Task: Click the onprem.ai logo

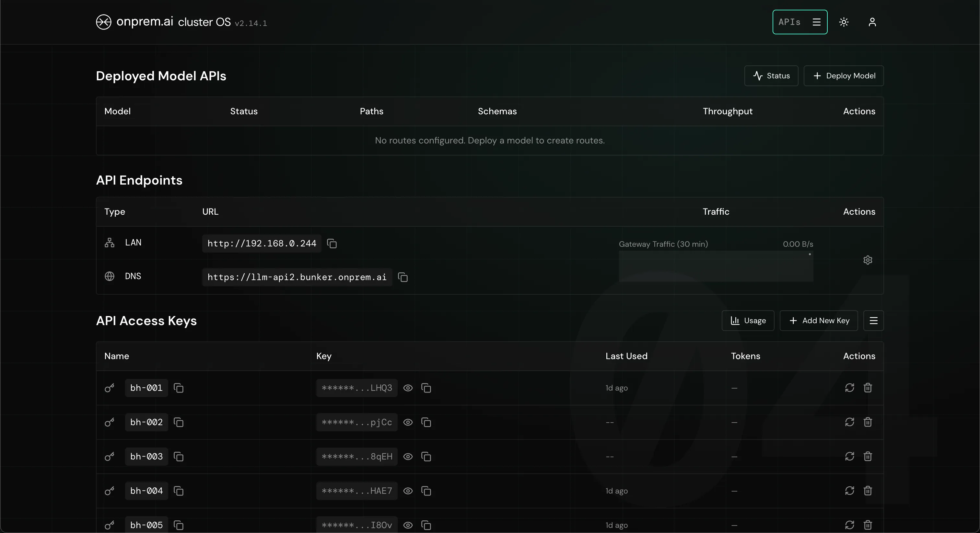Action: point(135,22)
